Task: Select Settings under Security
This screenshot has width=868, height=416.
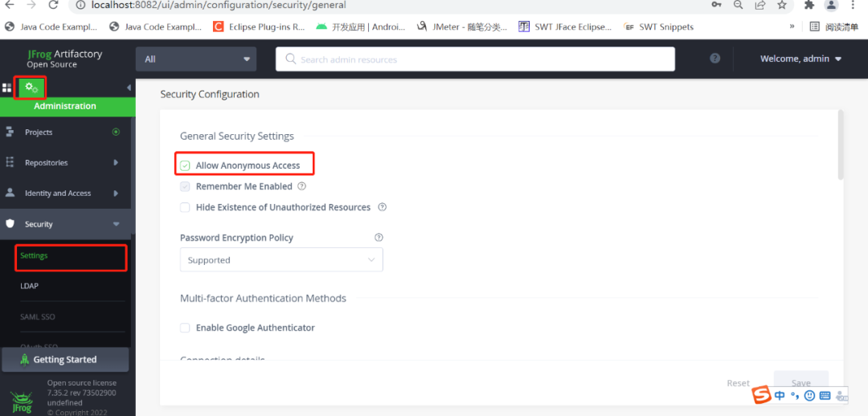Action: (x=34, y=256)
